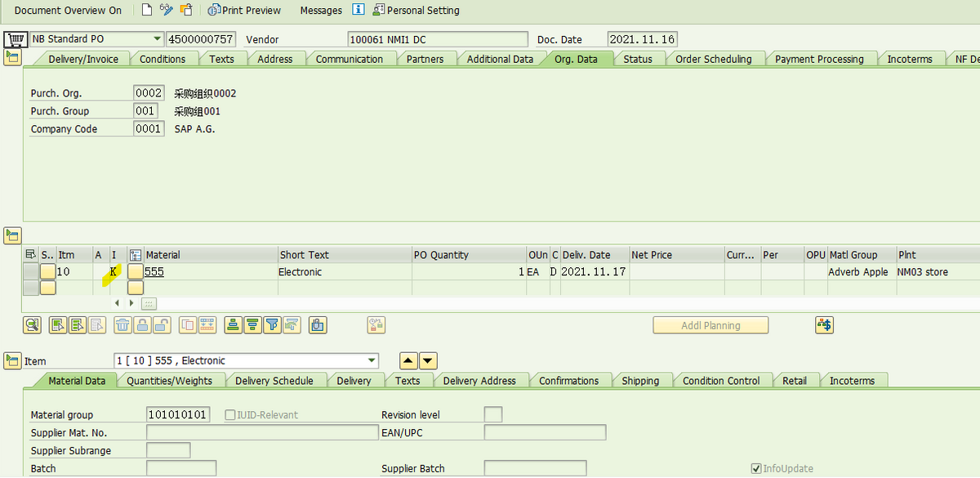Image resolution: width=980 pixels, height=478 pixels.
Task: Click the Vendor field 100061 NMI1 DC
Action: pyautogui.click(x=438, y=39)
